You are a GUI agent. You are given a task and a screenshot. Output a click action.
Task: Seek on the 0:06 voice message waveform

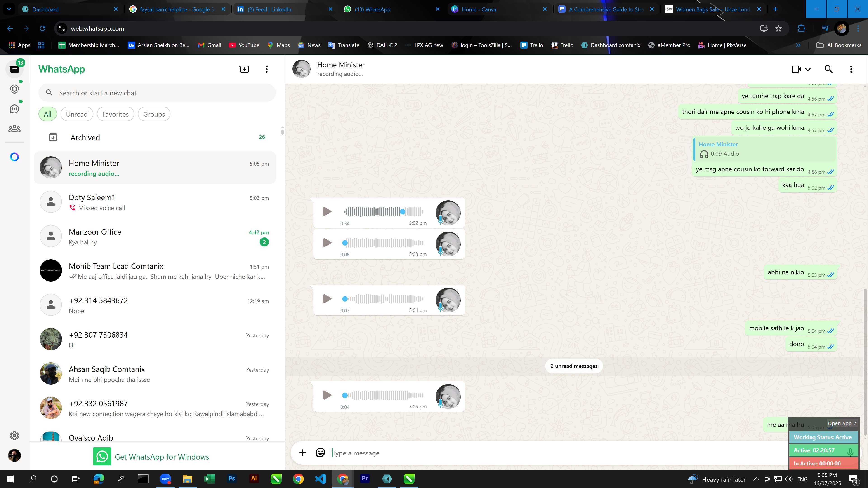(x=383, y=242)
